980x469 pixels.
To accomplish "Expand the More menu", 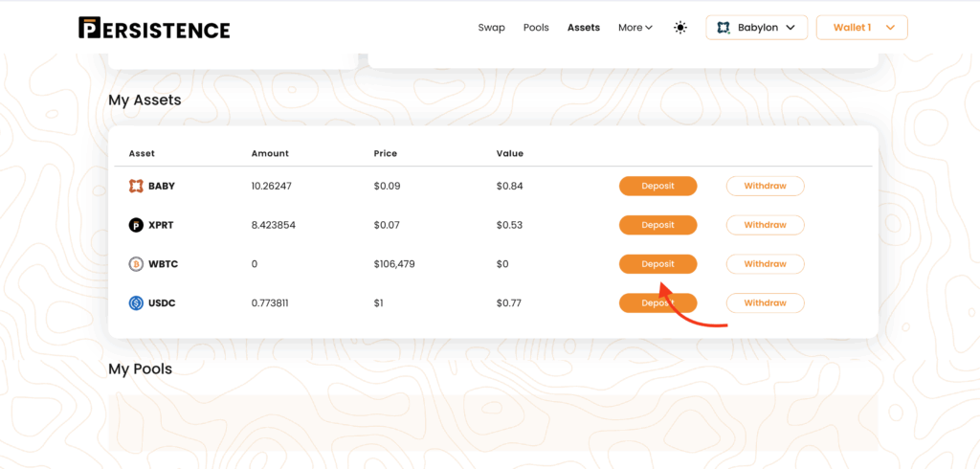I will pyautogui.click(x=635, y=28).
